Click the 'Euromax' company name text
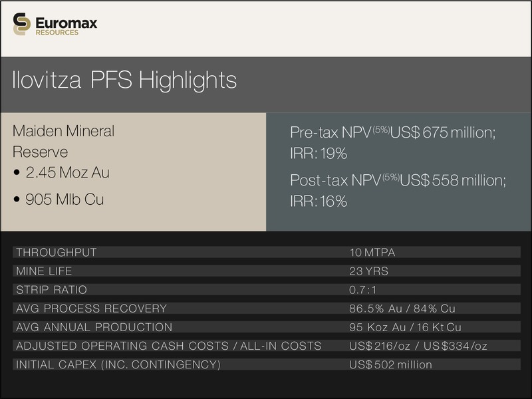The image size is (532, 399). (x=66, y=23)
